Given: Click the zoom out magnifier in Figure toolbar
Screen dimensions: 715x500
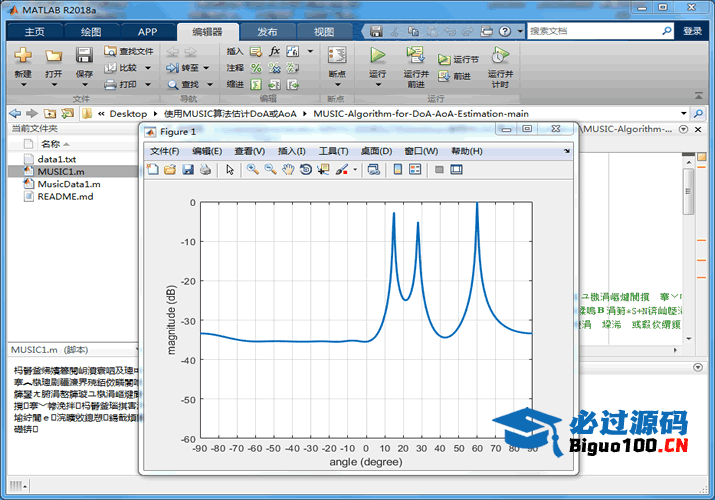Looking at the screenshot, I should tap(270, 170).
